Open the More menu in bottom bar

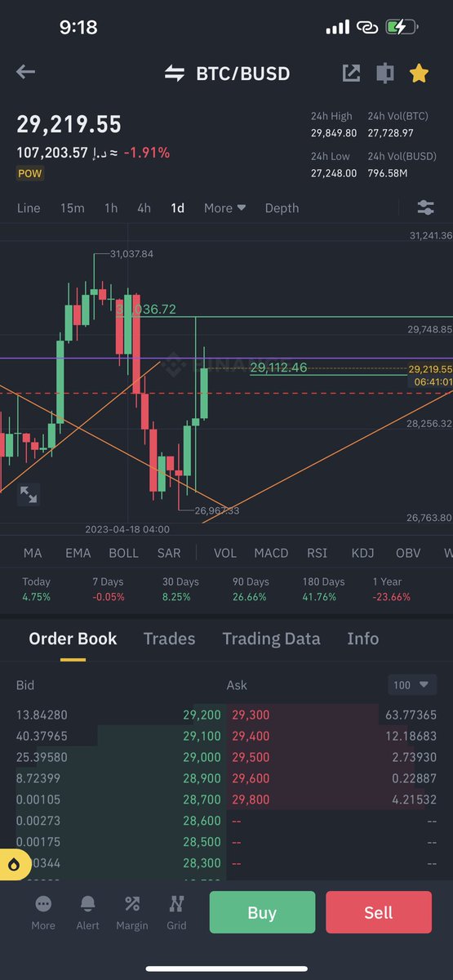pyautogui.click(x=43, y=911)
